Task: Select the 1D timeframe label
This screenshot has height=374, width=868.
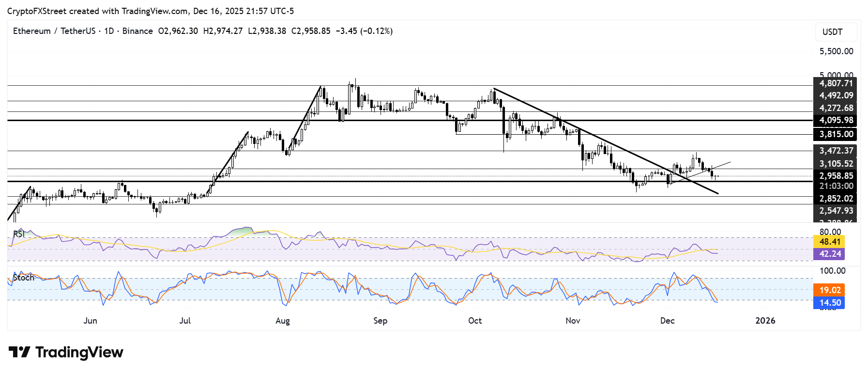Action: tap(109, 31)
